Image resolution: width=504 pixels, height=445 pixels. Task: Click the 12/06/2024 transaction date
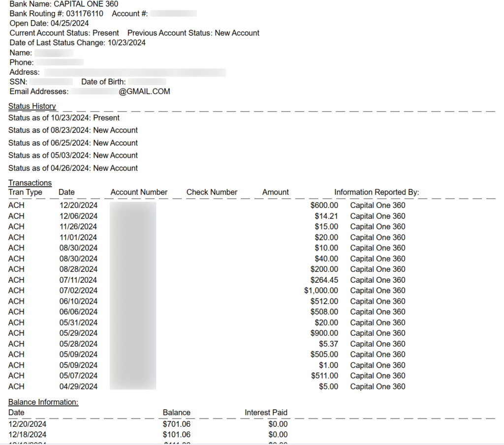78,216
